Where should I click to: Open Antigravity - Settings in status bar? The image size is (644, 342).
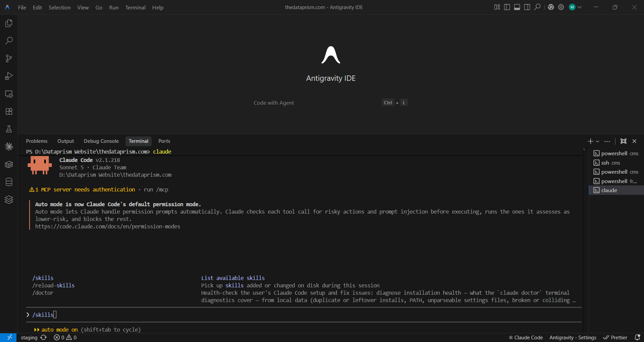point(573,337)
